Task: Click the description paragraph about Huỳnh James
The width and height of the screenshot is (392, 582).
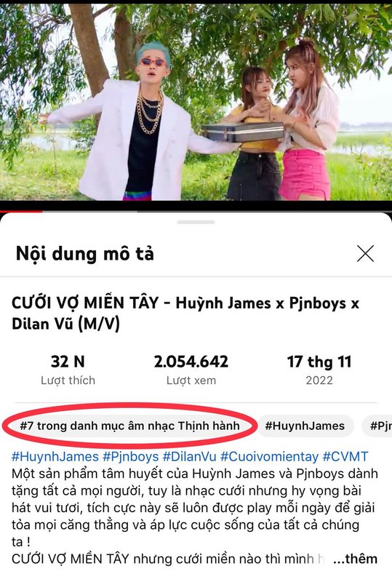Action: pos(195,508)
